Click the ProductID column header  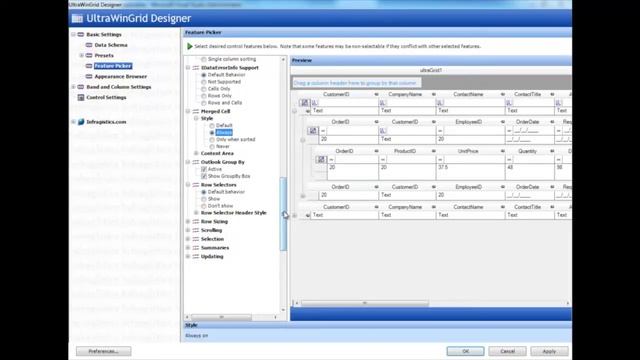[x=407, y=151]
